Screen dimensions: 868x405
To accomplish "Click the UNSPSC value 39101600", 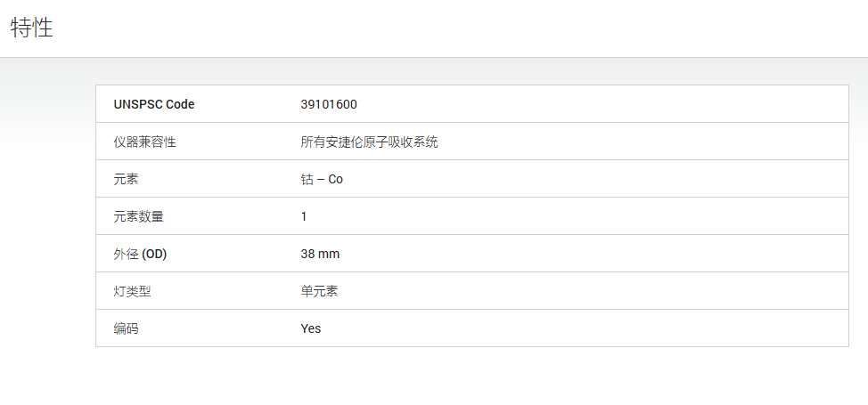I will click(329, 104).
